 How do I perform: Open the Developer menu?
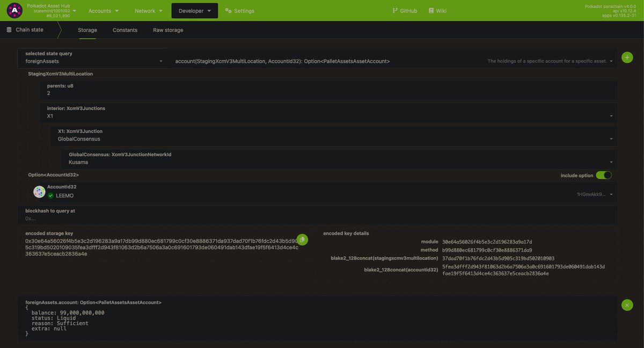tap(195, 11)
